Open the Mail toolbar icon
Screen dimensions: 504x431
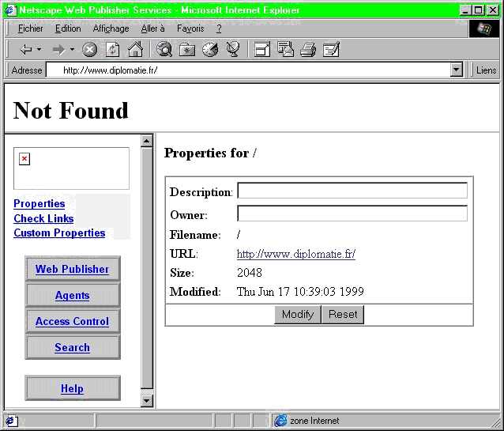point(285,50)
